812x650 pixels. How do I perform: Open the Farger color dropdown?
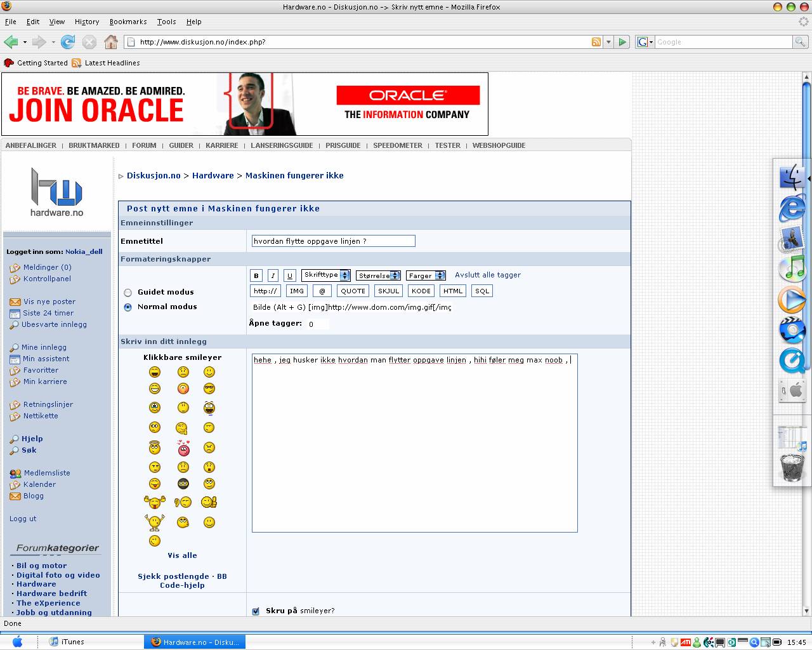[426, 275]
